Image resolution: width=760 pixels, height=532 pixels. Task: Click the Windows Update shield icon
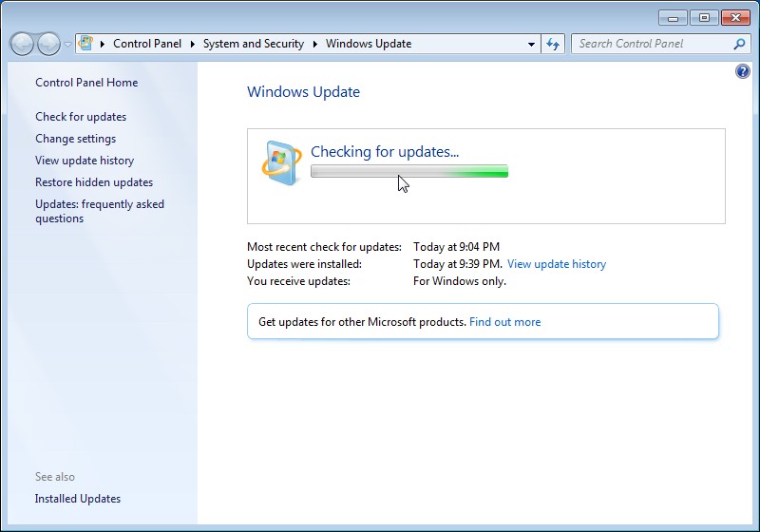[x=281, y=162]
